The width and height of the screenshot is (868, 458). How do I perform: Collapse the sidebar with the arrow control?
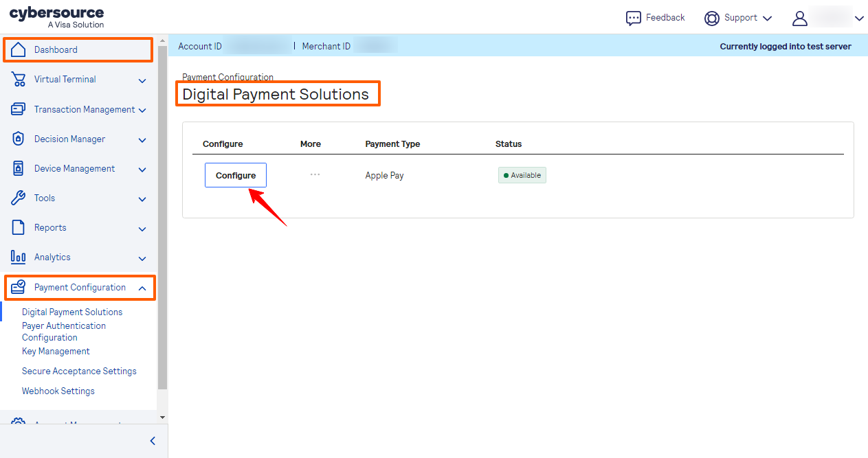(152, 441)
